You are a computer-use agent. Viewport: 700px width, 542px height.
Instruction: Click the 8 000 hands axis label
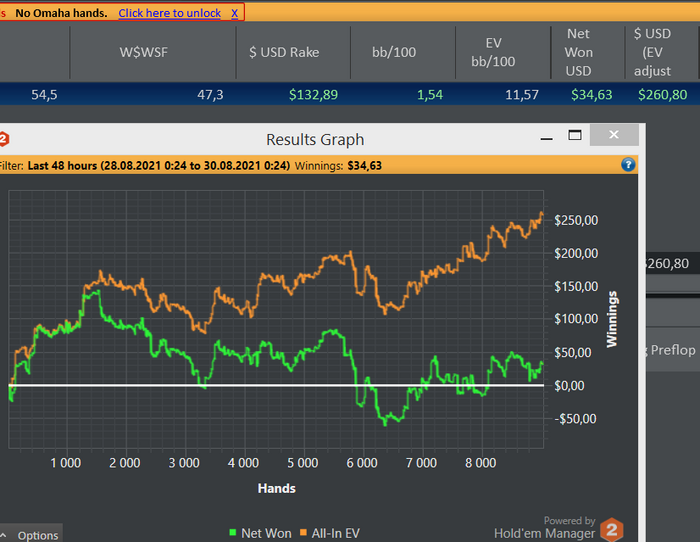(x=481, y=463)
